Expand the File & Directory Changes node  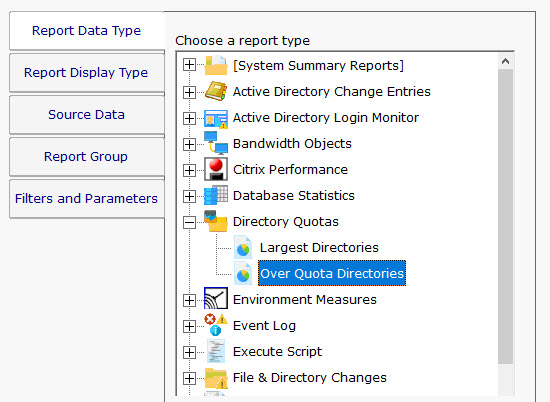(x=189, y=378)
